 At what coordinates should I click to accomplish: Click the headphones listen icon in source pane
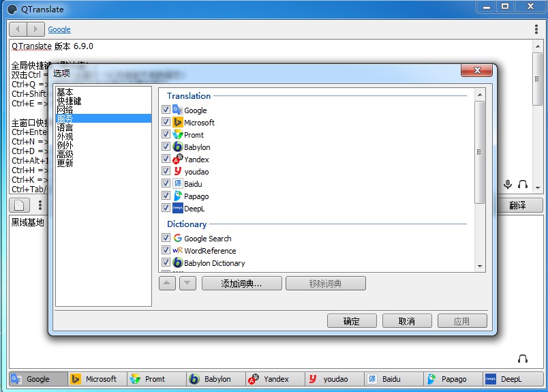click(x=523, y=184)
